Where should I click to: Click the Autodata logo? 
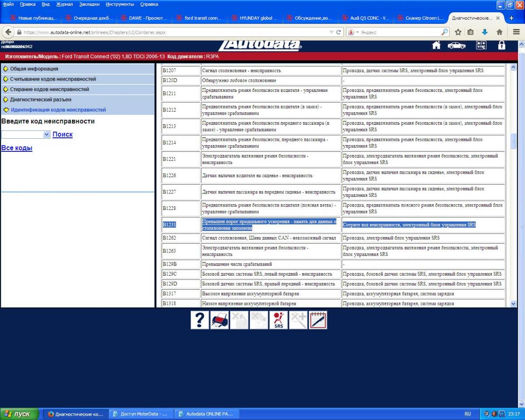(x=260, y=45)
